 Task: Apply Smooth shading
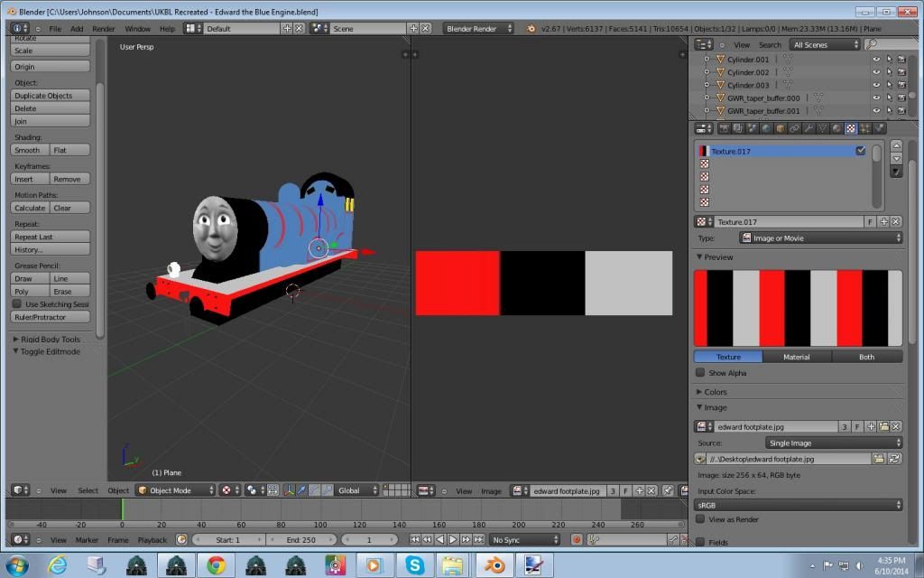(30, 151)
